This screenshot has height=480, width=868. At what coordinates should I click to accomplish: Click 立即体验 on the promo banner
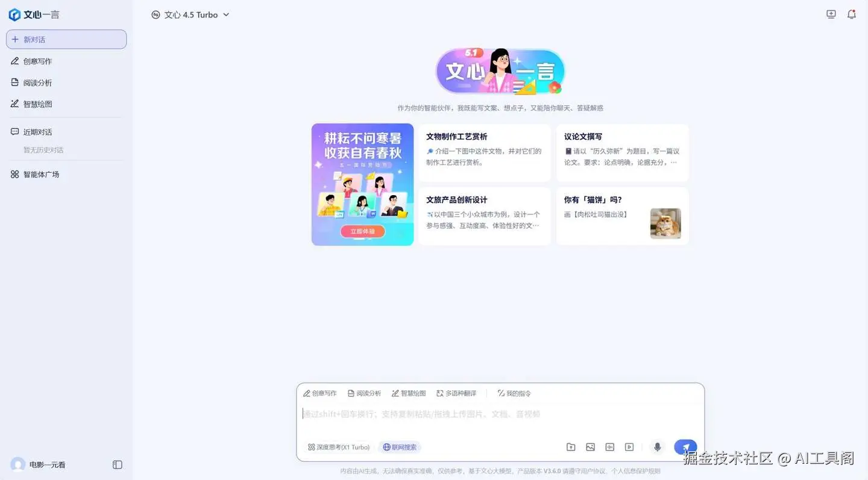pos(362,231)
